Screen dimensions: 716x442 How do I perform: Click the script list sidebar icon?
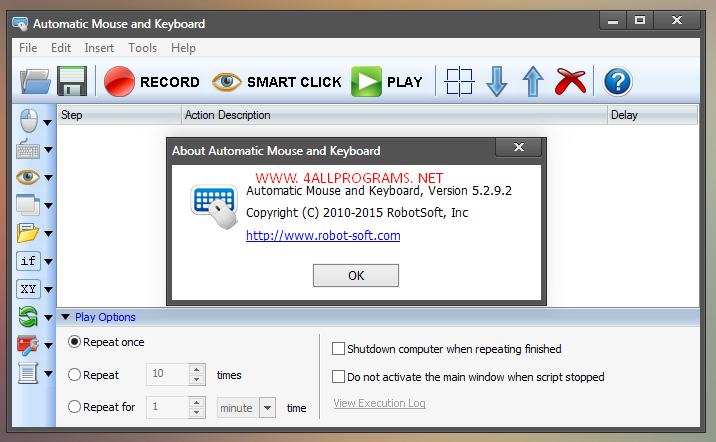(28, 373)
